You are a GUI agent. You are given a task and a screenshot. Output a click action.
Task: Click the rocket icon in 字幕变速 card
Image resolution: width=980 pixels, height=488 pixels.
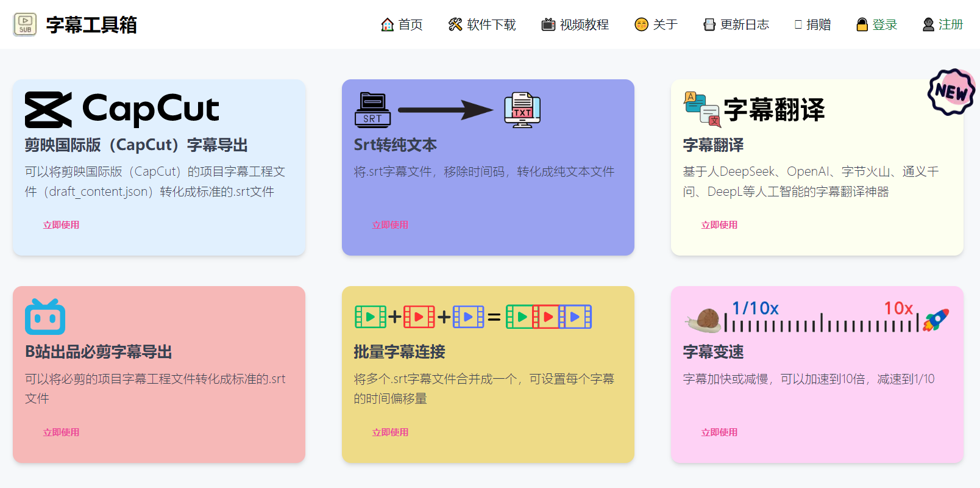click(x=936, y=319)
